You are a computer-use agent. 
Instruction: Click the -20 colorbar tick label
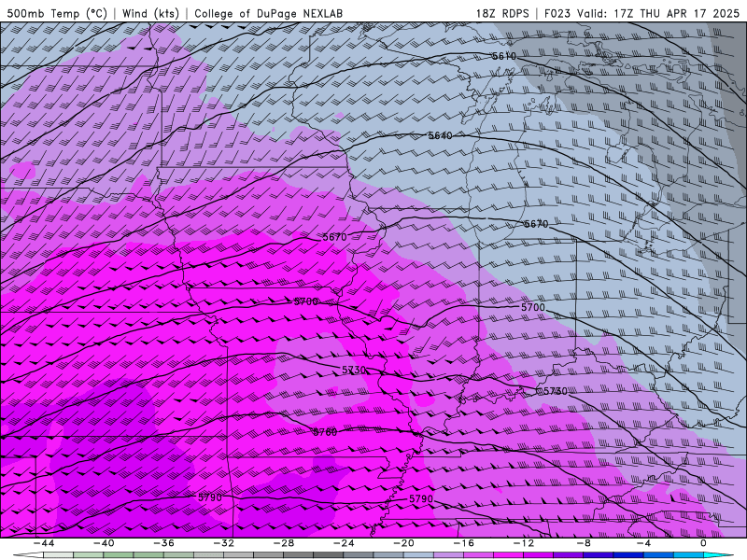(403, 543)
